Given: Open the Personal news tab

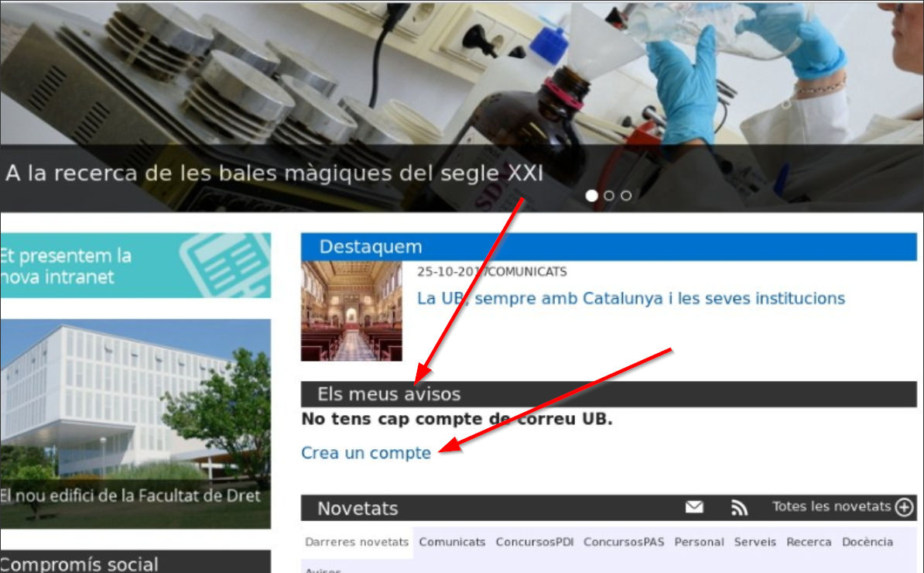Looking at the screenshot, I should click(699, 542).
